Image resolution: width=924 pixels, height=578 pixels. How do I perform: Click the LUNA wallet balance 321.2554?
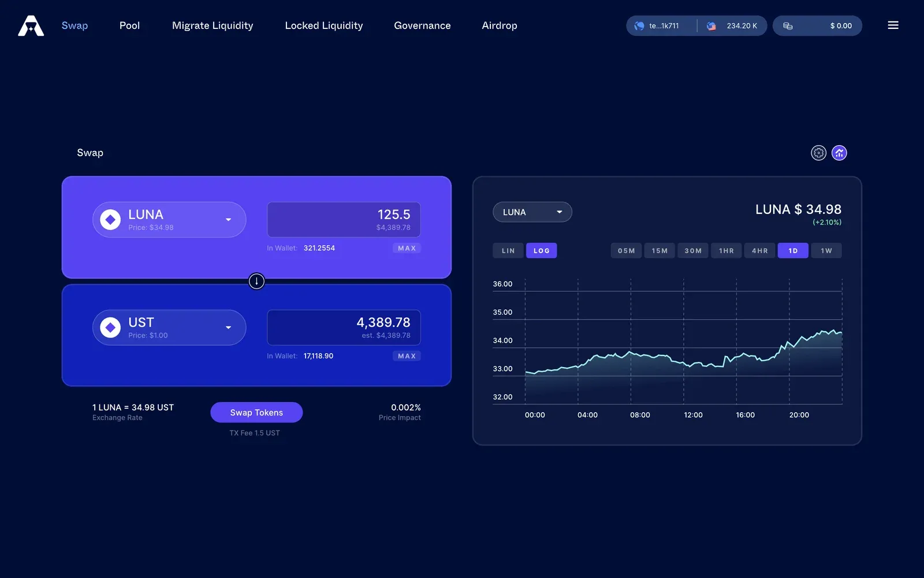pos(319,248)
